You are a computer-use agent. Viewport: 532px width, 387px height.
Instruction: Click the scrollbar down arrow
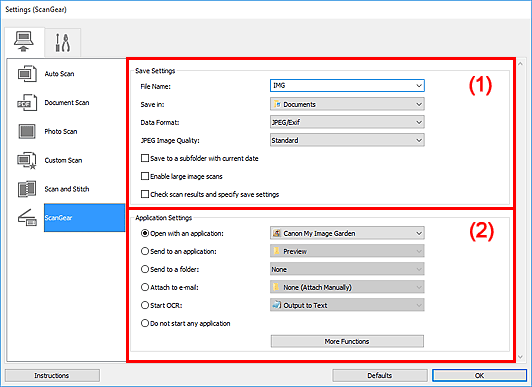521,357
